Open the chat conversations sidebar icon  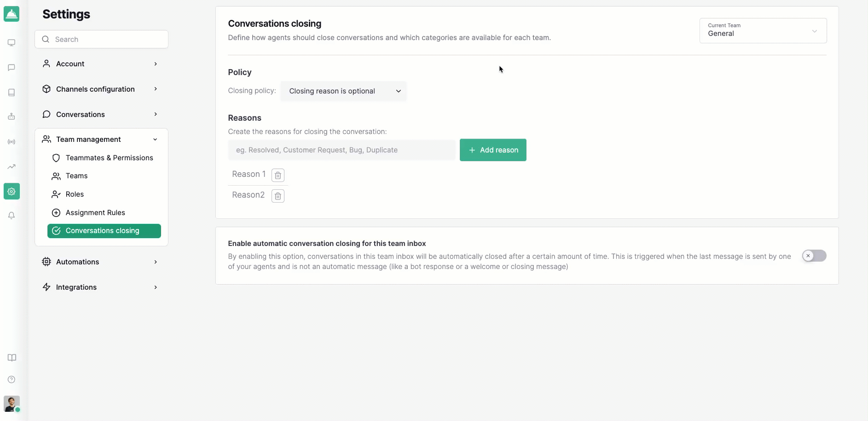tap(12, 68)
